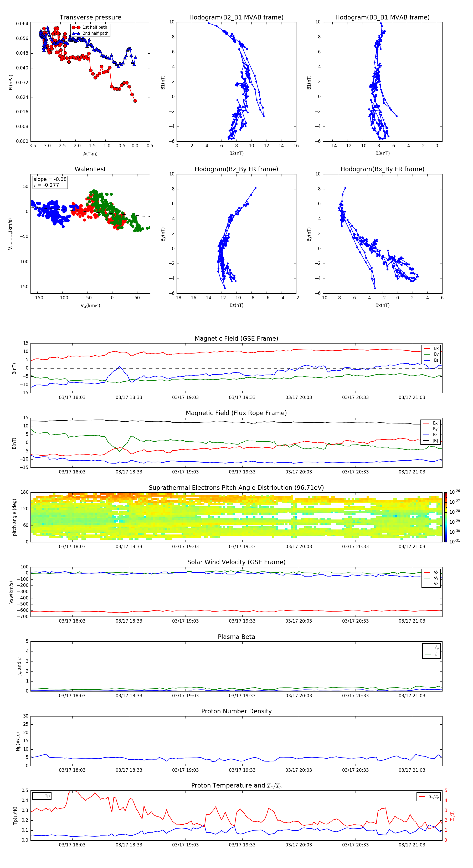Viewport: 473px width, 868px height.
Task: Click the 'Solar Wind Velocity (GSE Frame)' title
Action: point(236,562)
